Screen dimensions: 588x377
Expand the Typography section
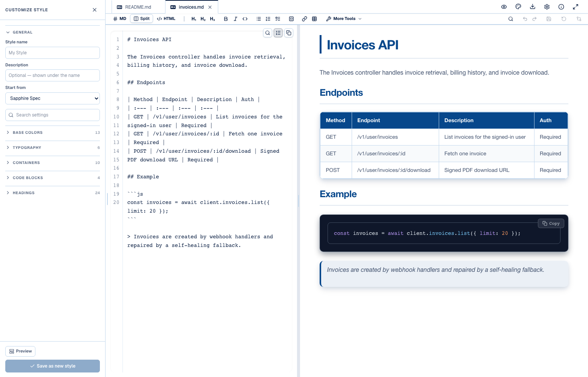(52, 148)
